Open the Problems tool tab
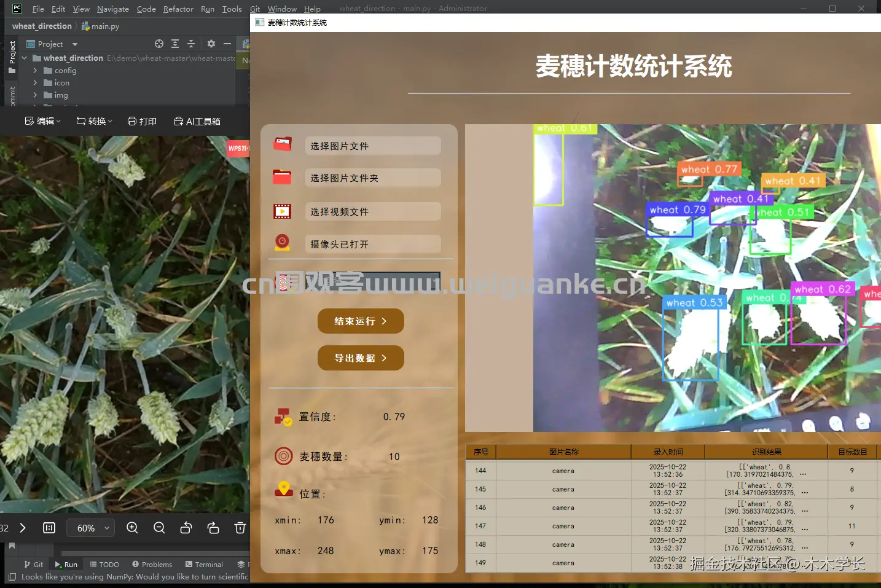Viewport: 881px width, 588px height. click(x=152, y=564)
